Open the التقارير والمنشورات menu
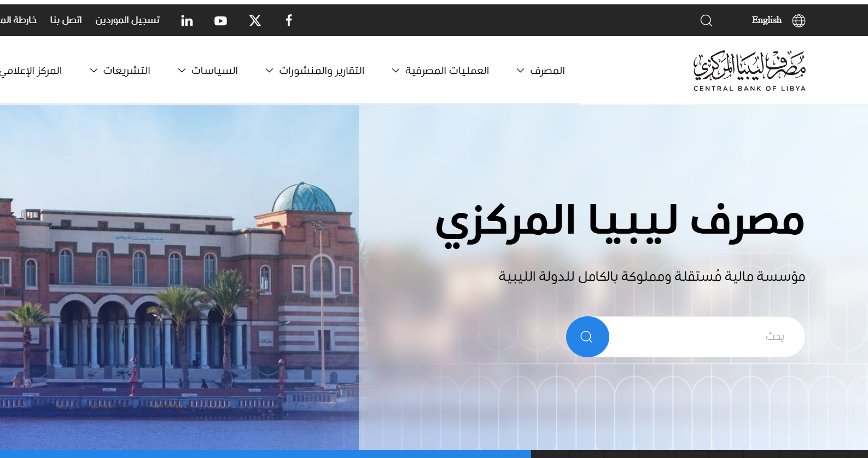The image size is (868, 458). pyautogui.click(x=322, y=71)
